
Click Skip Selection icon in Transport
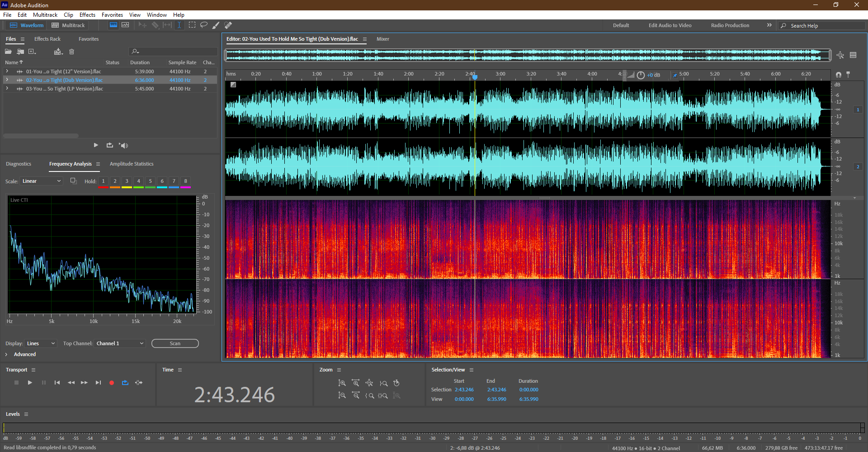coord(139,383)
